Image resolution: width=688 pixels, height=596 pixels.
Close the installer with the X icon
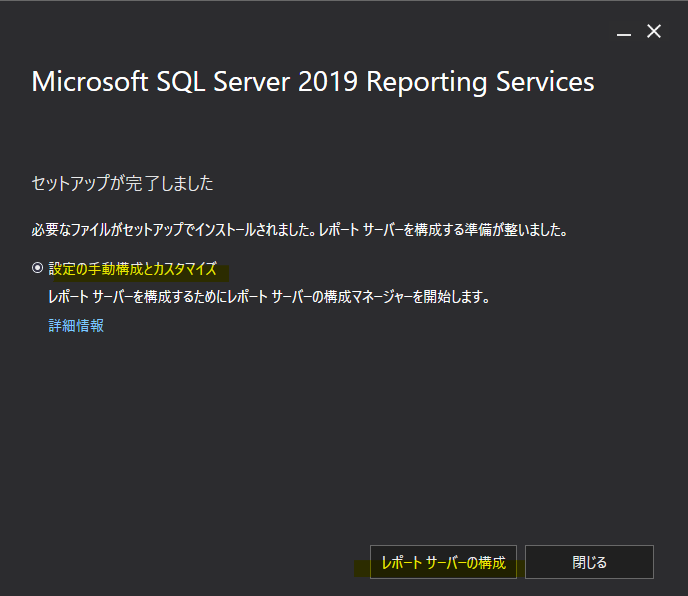coord(654,32)
